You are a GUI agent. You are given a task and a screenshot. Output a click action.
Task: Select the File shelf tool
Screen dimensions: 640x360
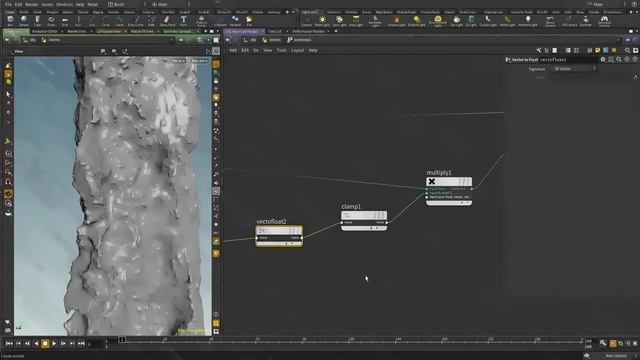[249, 20]
